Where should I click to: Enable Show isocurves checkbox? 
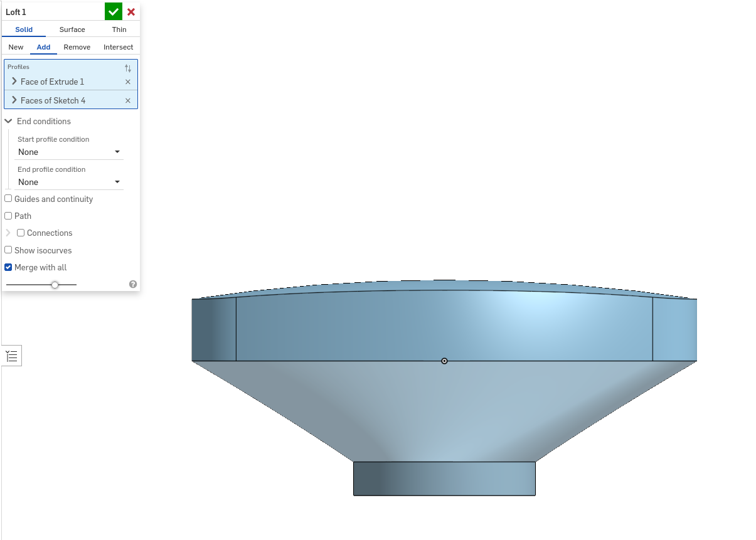coord(8,250)
